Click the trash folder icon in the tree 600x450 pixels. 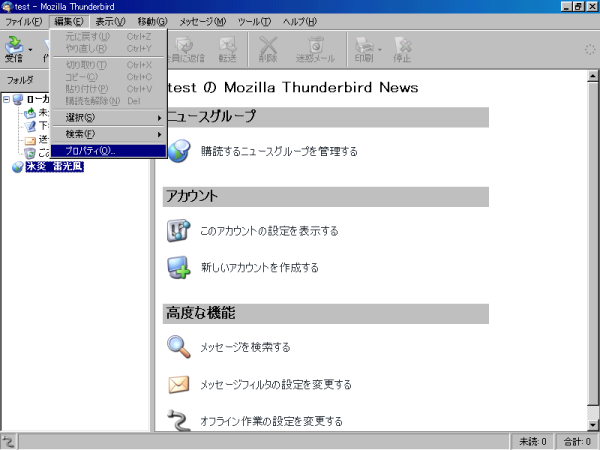click(x=30, y=153)
